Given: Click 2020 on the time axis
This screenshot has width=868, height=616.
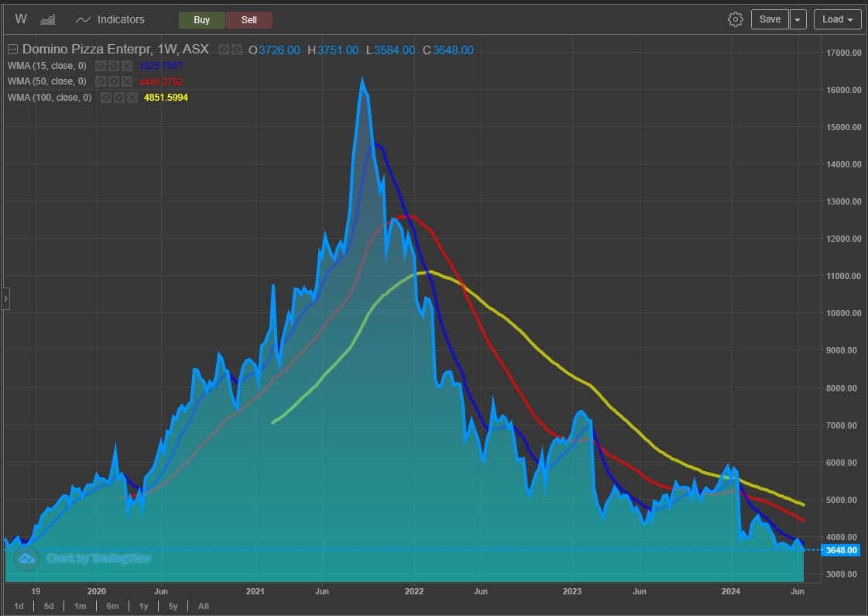Looking at the screenshot, I should coord(96,591).
